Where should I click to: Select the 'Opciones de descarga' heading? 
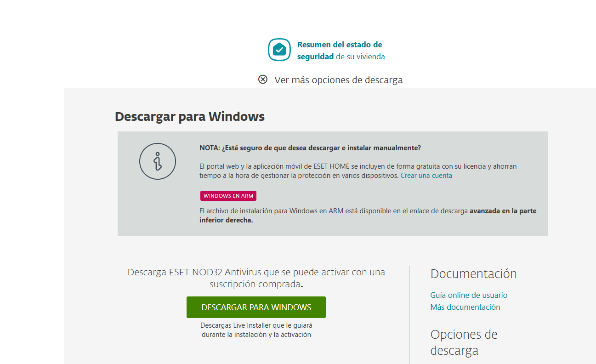(x=464, y=342)
